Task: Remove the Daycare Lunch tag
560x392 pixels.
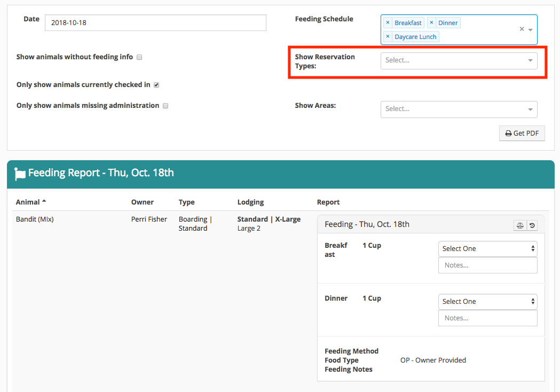Action: 388,36
